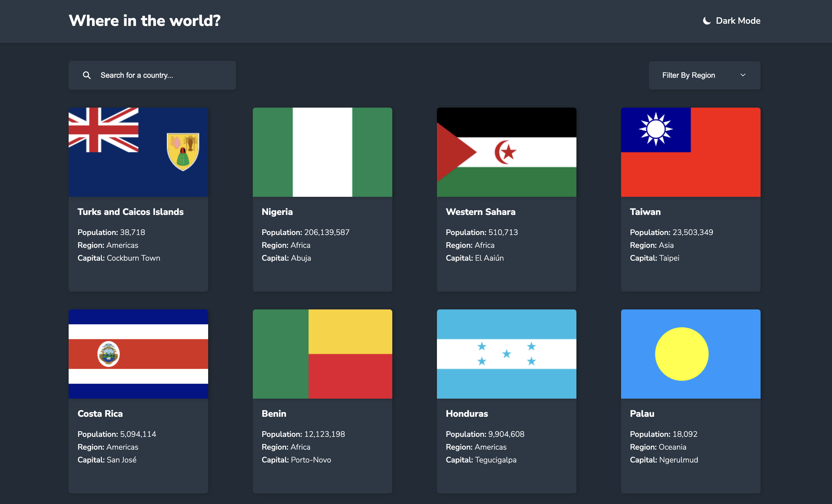Click the Where in the world? title
Image resolution: width=832 pixels, height=504 pixels.
pos(145,21)
